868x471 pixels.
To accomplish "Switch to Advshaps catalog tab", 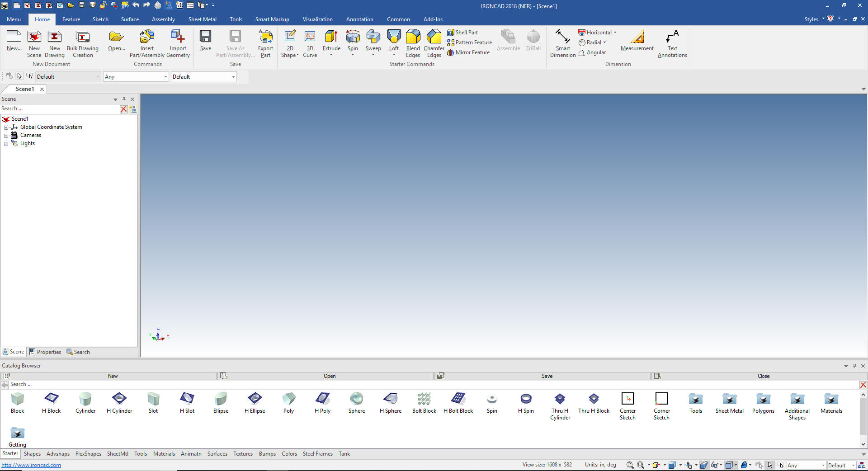I will 58,454.
